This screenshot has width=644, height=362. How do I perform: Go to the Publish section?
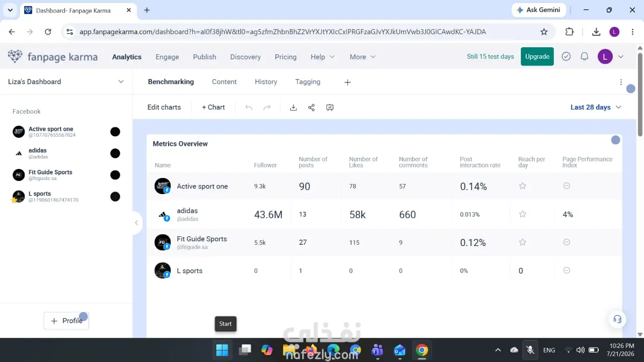click(x=204, y=57)
